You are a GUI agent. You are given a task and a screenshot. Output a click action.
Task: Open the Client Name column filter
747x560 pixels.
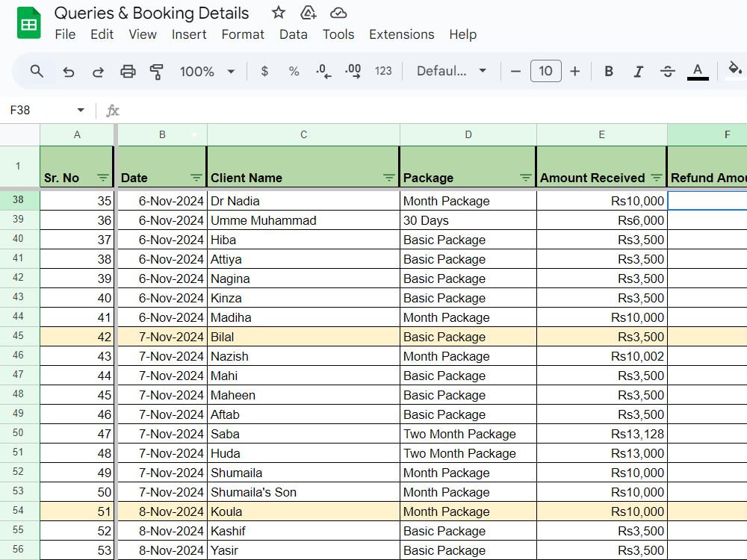388,178
